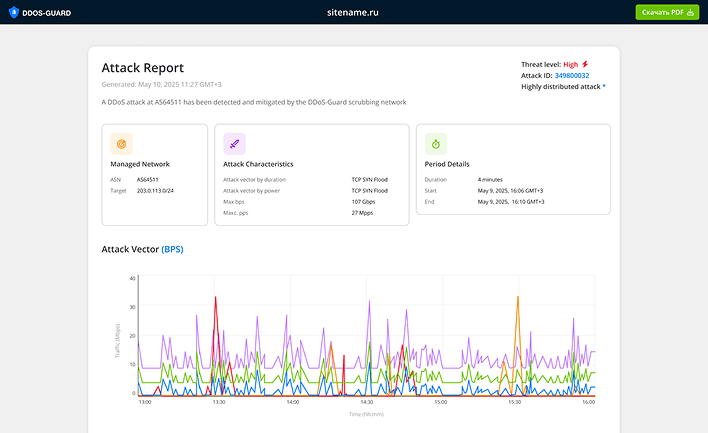Click the blue (BPS) label in Attack Vector

pos(173,248)
